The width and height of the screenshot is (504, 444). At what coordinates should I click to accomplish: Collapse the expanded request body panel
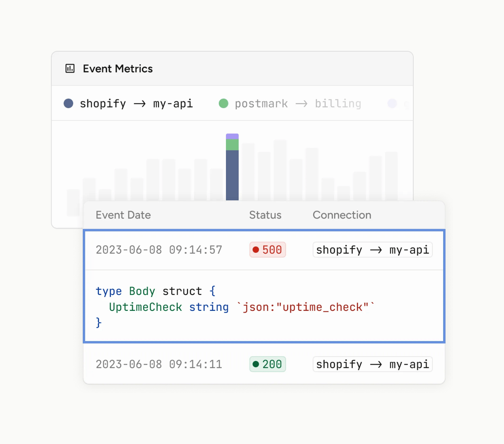[x=265, y=307]
